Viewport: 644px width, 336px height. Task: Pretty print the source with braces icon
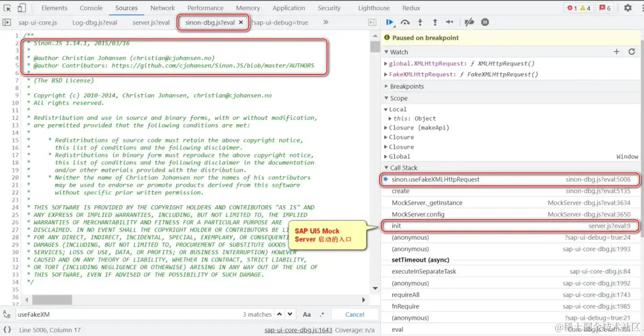coord(7,330)
